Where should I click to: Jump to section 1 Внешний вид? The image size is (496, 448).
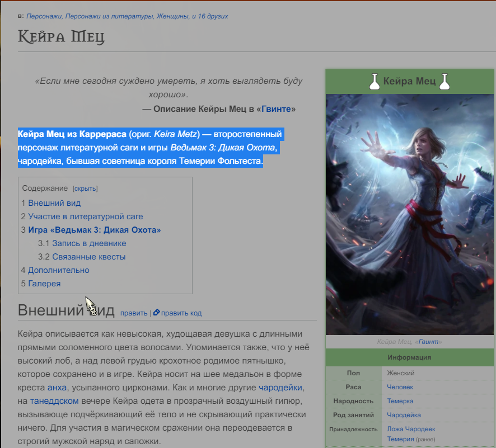(x=54, y=203)
